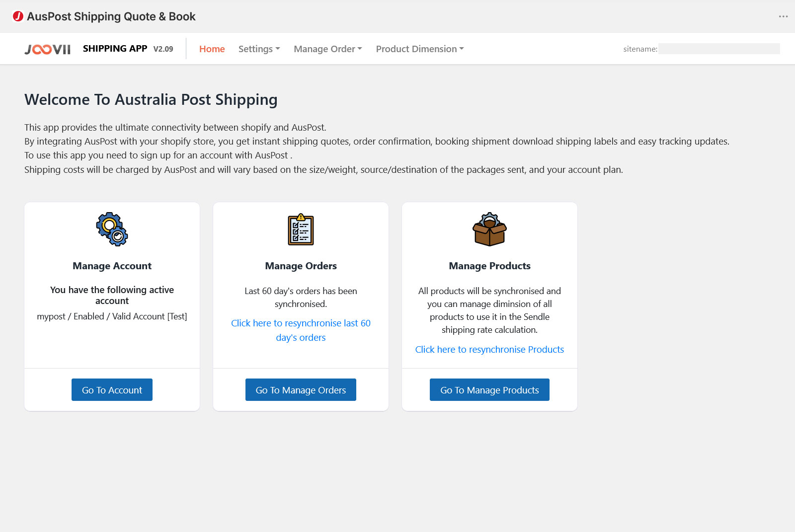Click the SHIPPING APP title text
This screenshot has height=532, width=795.
(115, 48)
